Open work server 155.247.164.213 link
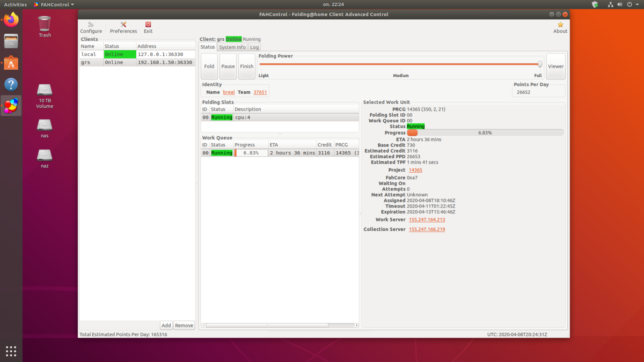The height and width of the screenshot is (362, 644). coord(427,220)
